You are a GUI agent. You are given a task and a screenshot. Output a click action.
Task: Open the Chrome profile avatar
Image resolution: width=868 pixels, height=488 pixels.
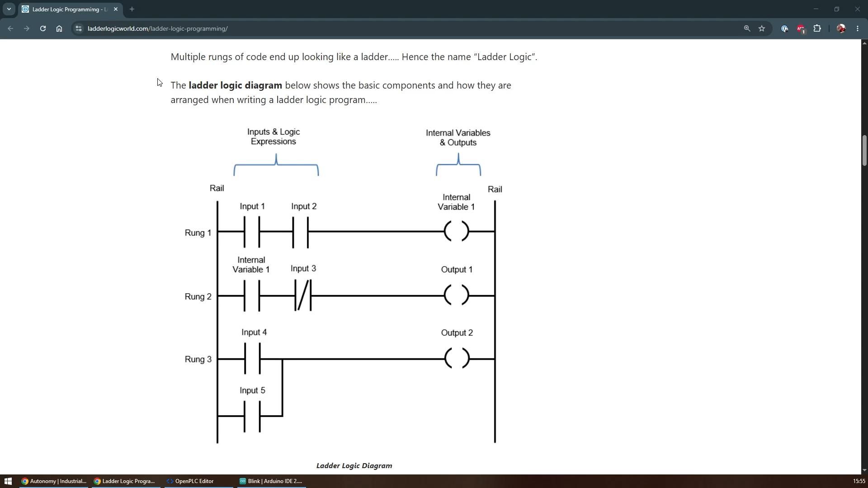click(841, 28)
